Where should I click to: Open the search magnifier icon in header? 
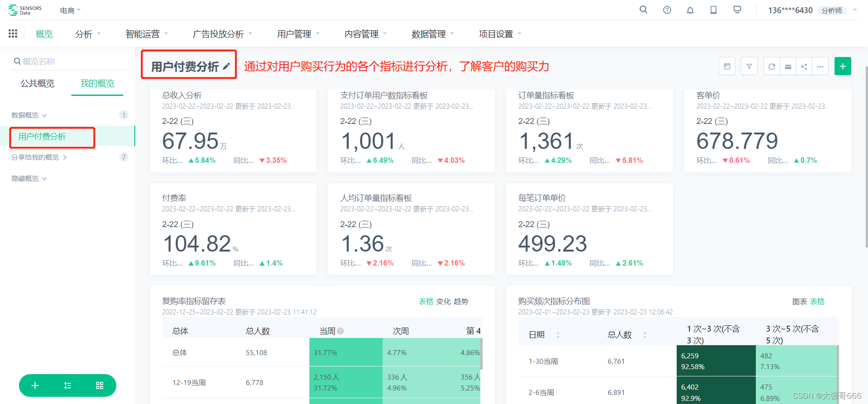point(643,10)
